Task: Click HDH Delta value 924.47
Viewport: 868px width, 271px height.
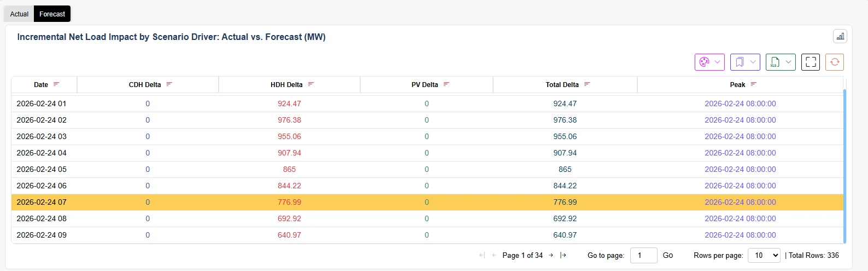Action: click(x=289, y=103)
